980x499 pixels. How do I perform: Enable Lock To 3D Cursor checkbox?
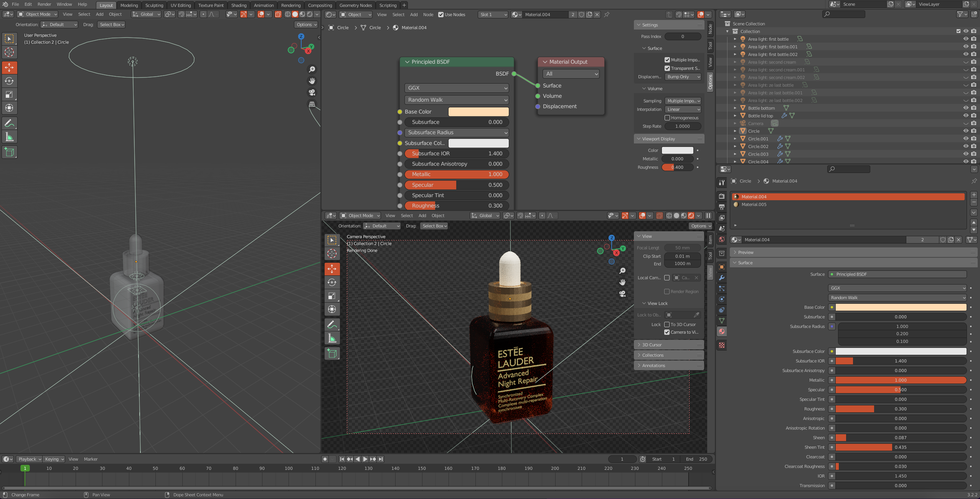coord(667,324)
